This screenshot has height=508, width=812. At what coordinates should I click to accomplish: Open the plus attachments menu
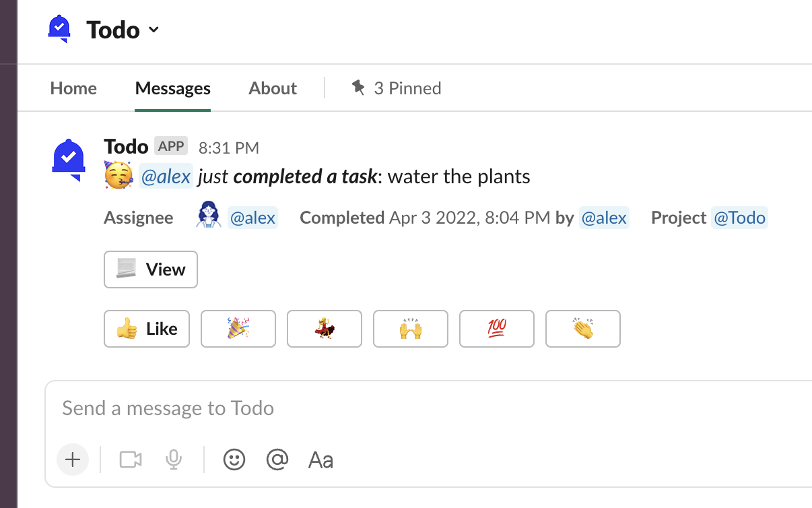click(x=73, y=460)
